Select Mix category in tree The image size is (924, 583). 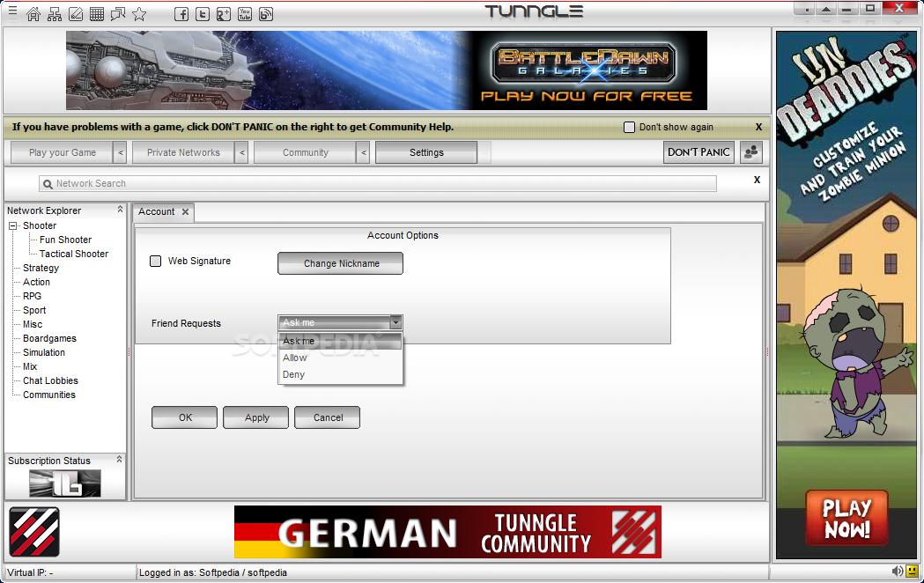pyautogui.click(x=30, y=367)
